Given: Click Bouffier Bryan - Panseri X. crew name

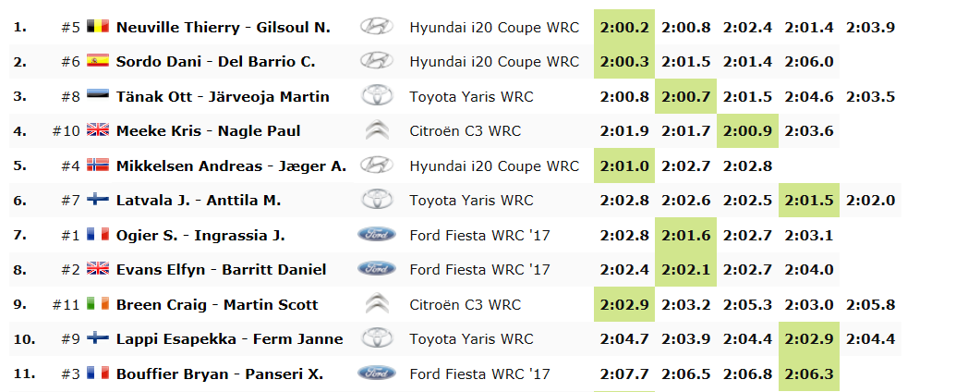Looking at the screenshot, I should tap(219, 374).
